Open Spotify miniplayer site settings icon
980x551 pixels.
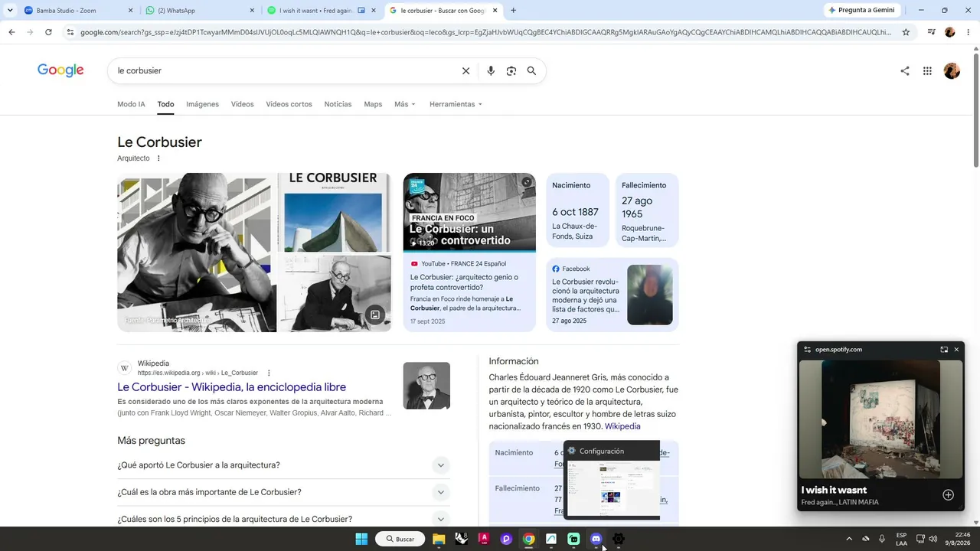click(x=807, y=350)
